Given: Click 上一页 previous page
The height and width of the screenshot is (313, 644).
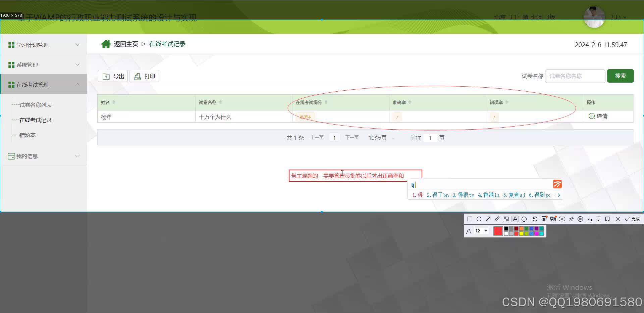Looking at the screenshot, I should click(x=317, y=138).
